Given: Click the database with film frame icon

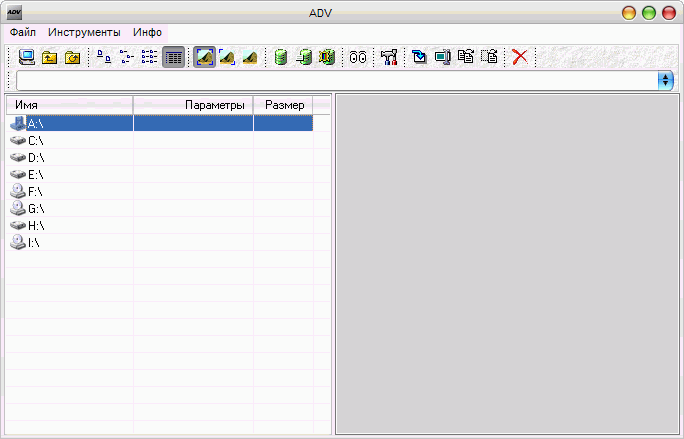Looking at the screenshot, I should [327, 57].
